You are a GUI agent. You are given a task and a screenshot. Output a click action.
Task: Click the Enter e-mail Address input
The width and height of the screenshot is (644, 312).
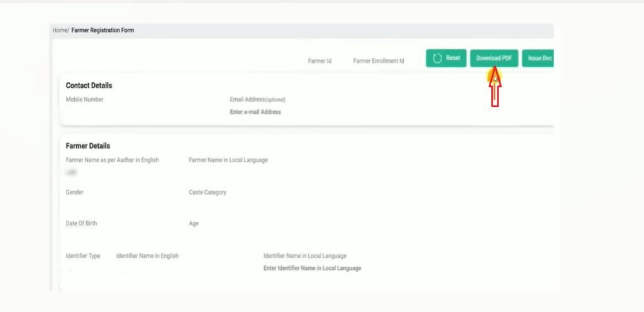(255, 112)
